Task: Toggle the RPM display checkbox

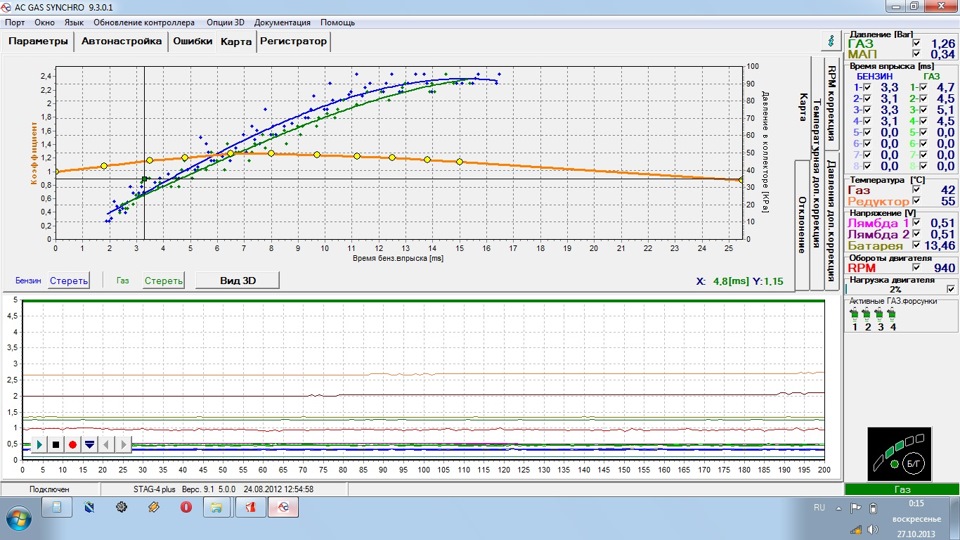Action: (x=916, y=268)
